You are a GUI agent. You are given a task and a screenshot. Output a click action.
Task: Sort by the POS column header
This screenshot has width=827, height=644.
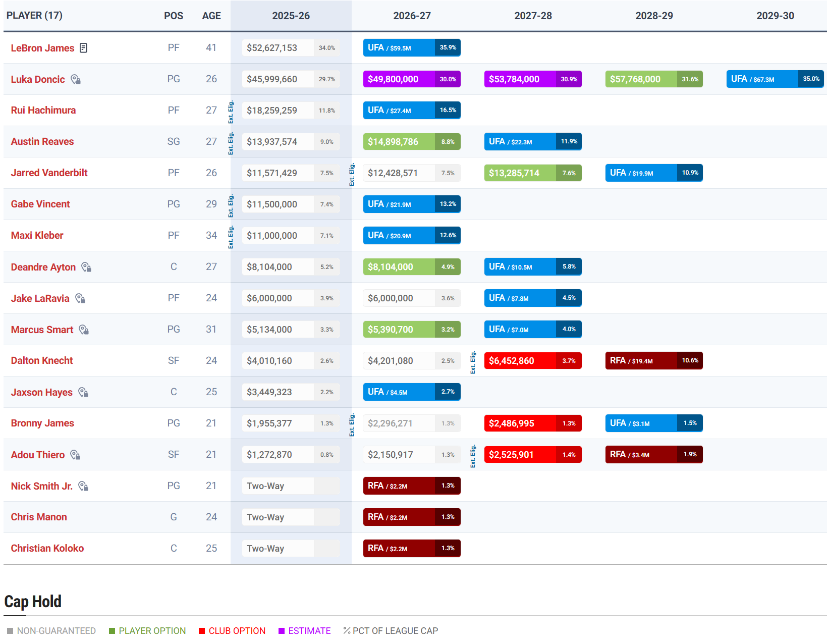point(174,16)
